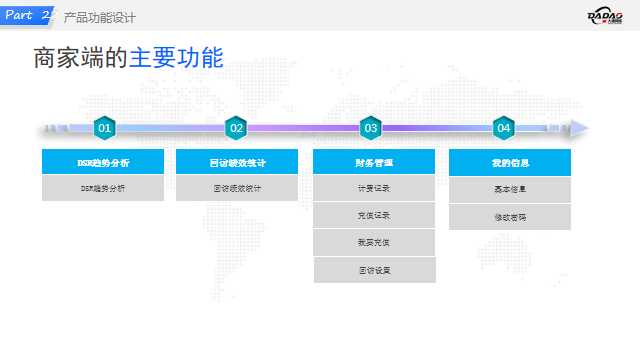Click the gray box '我要充值'
Image resolution: width=640 pixels, height=360 pixels.
click(x=374, y=242)
